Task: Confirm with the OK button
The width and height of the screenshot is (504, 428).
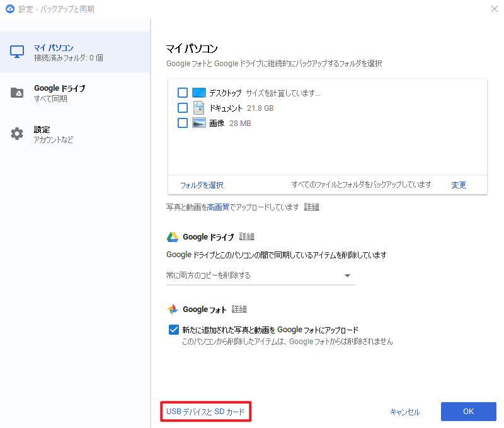Action: click(468, 411)
